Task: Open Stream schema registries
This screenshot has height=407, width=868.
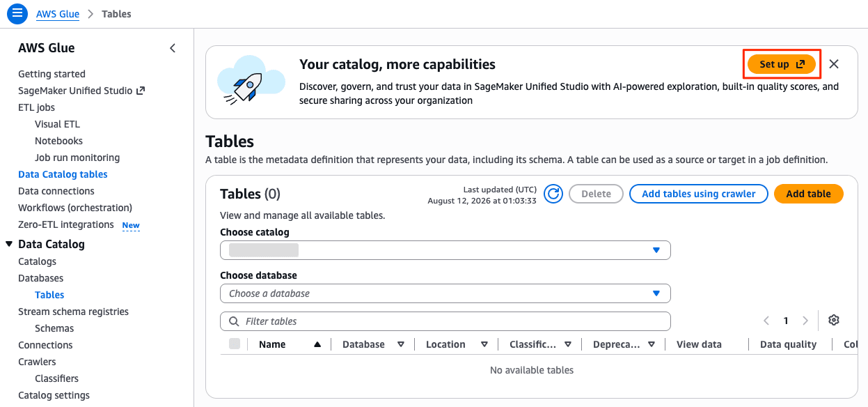Action: tap(73, 312)
